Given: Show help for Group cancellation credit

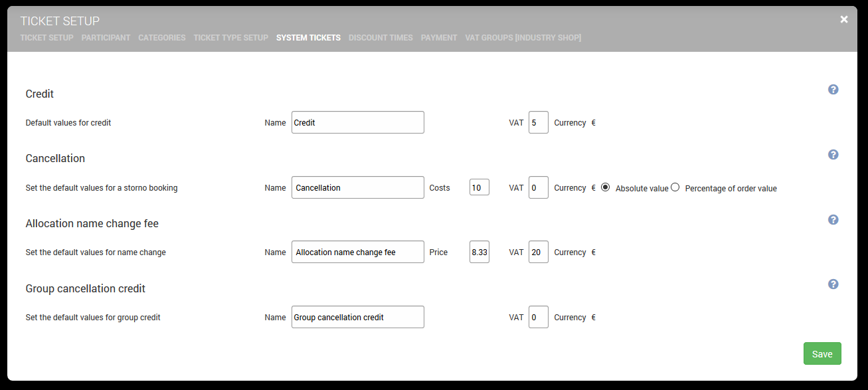Looking at the screenshot, I should click(833, 284).
